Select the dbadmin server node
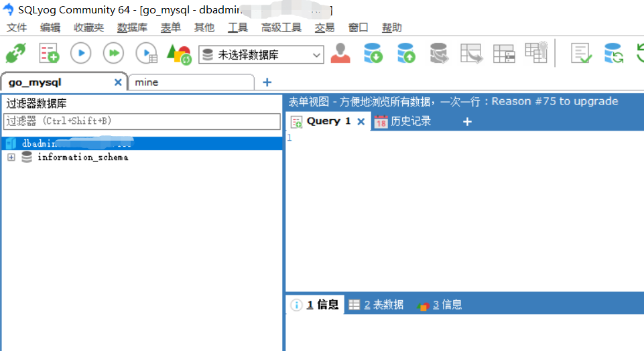This screenshot has width=644, height=351. click(141, 143)
